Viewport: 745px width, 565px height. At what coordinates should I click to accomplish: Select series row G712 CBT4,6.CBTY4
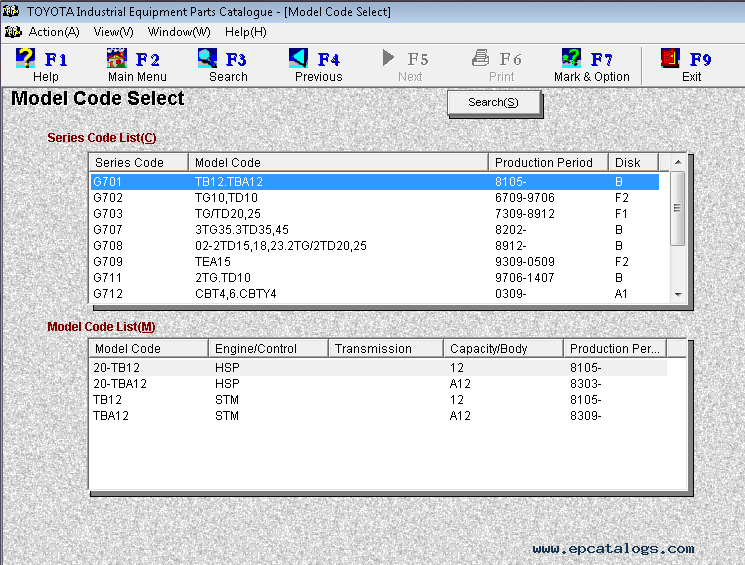tap(375, 294)
